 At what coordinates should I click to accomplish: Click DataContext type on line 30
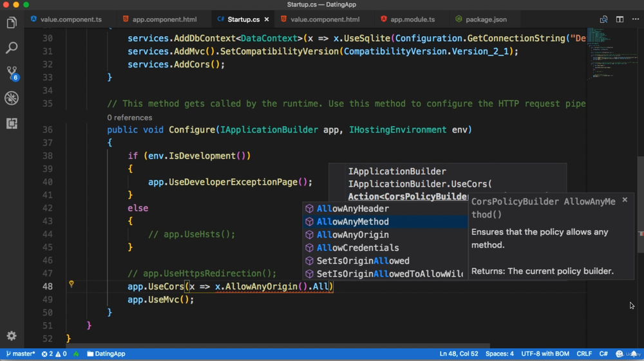tap(269, 38)
